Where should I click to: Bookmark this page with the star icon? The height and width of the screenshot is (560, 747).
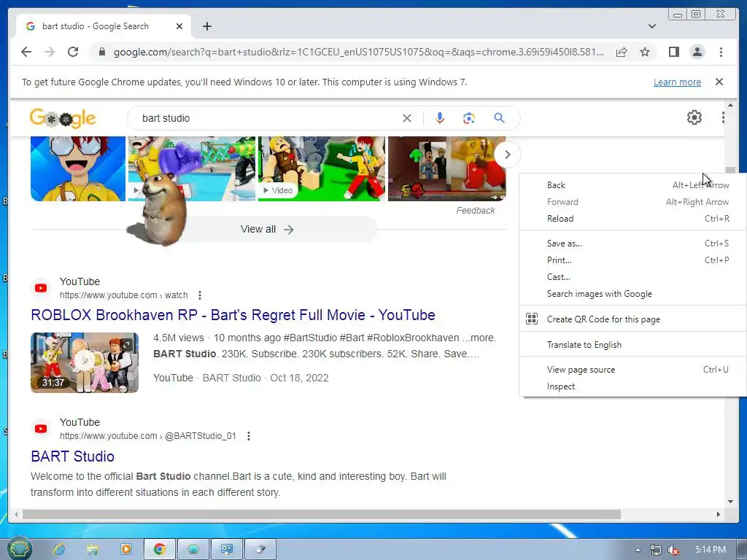645,52
